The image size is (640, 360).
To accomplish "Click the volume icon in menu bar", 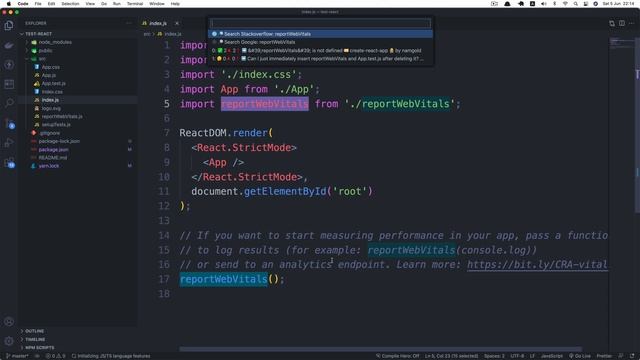I will click(544, 4).
